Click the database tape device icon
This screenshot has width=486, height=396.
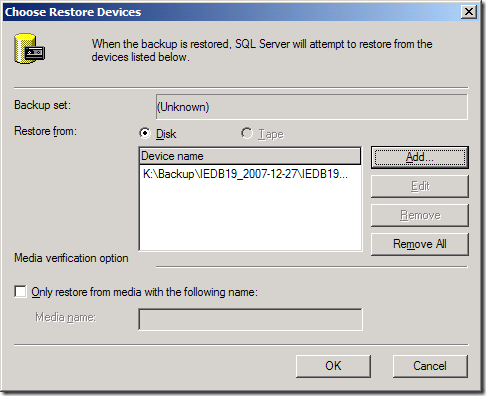pos(29,49)
